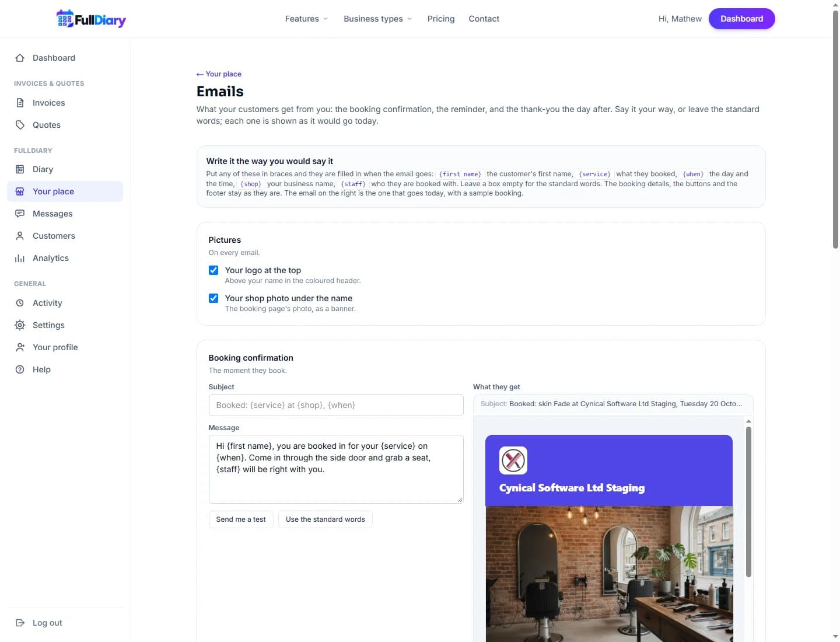Open Analytics in the sidebar

tap(65, 258)
